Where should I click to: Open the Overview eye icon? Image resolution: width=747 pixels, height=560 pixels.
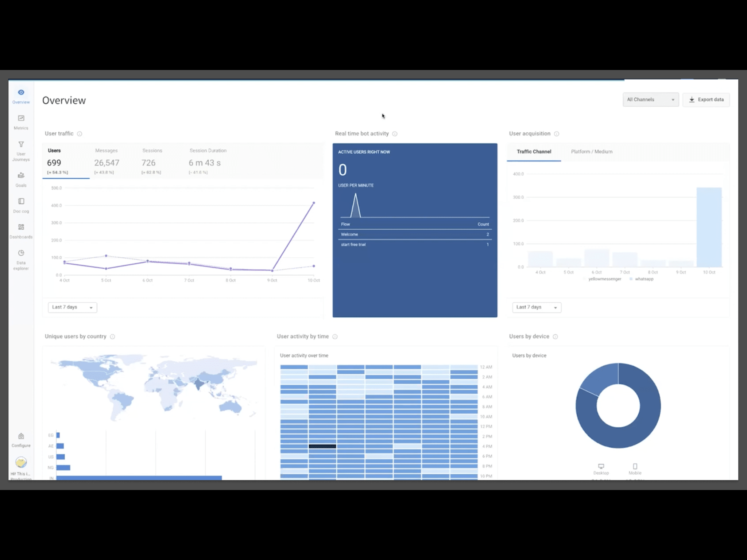21,93
